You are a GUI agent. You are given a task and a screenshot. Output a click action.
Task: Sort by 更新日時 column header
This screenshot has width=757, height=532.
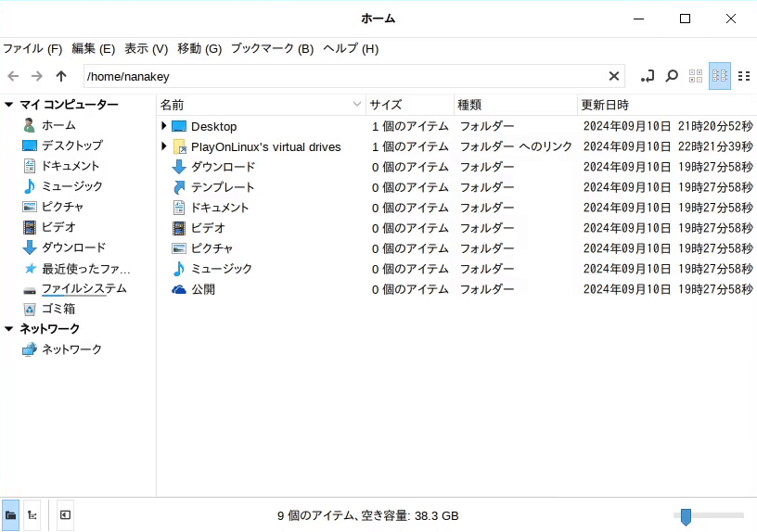pyautogui.click(x=667, y=105)
